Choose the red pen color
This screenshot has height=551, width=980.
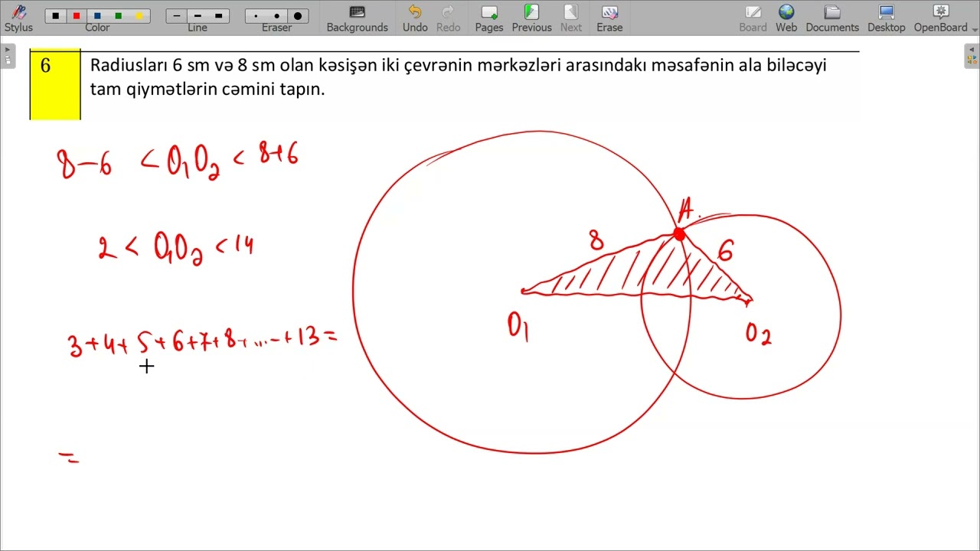pyautogui.click(x=77, y=16)
